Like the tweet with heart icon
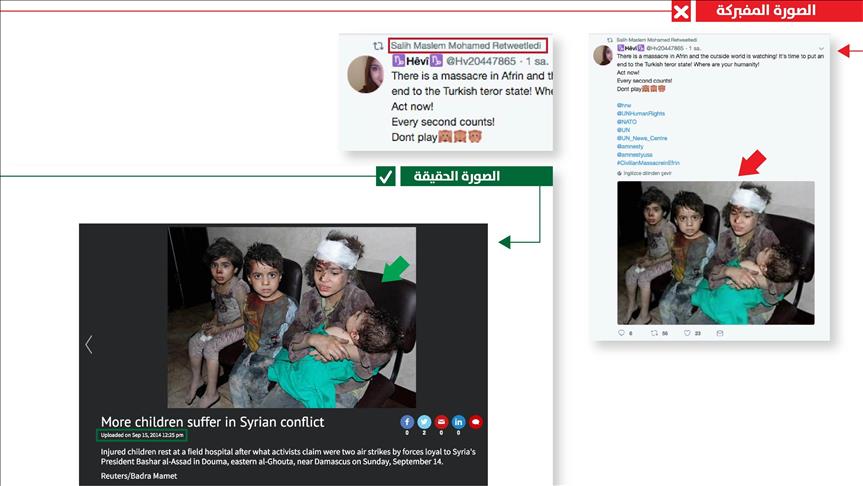This screenshot has width=863, height=486. tap(686, 333)
